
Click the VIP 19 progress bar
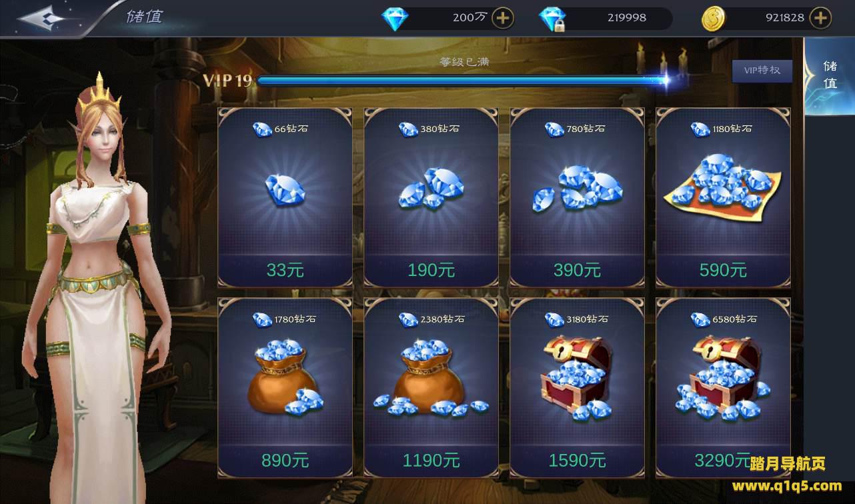[x=464, y=81]
